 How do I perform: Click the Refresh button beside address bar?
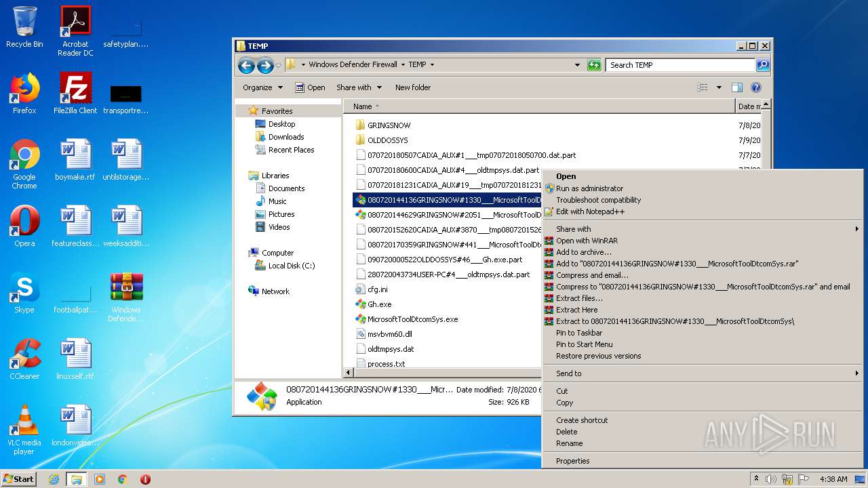[594, 65]
